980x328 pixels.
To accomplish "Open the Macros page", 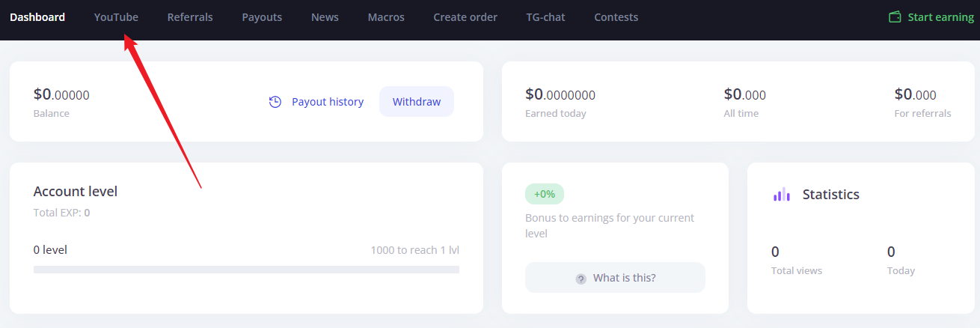I will (386, 17).
